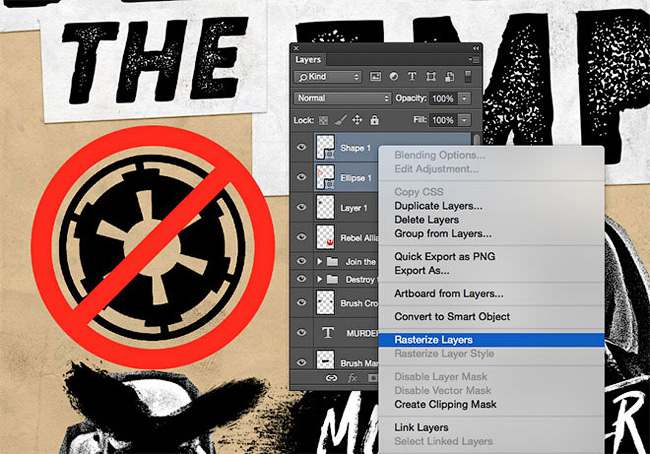Click the 'Shape 1' layer name

355,148
